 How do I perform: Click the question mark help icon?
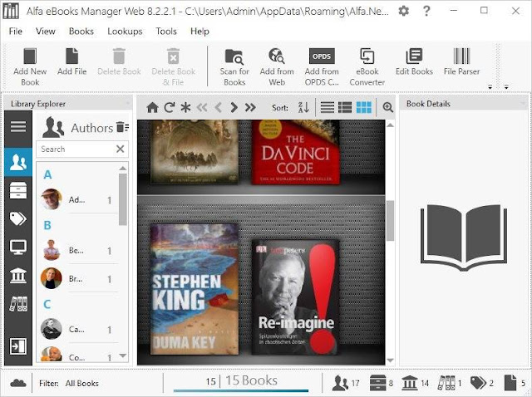pyautogui.click(x=426, y=11)
